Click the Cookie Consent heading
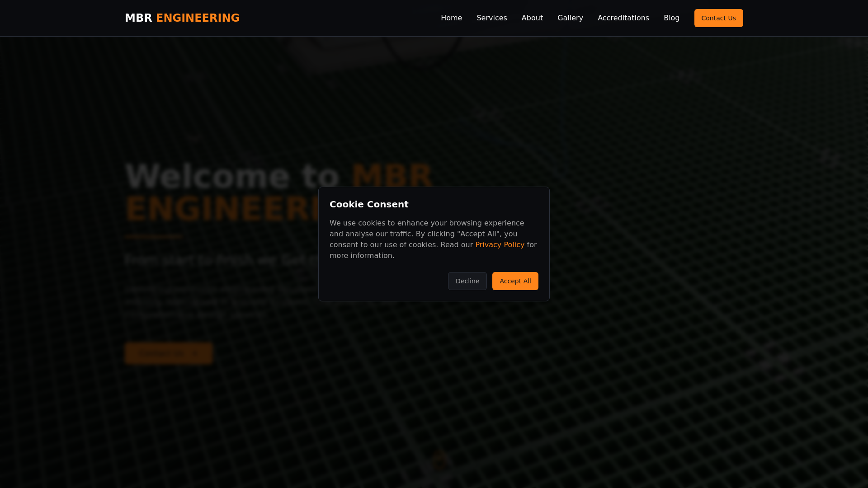Viewport: 868px width, 488px height. (369, 204)
